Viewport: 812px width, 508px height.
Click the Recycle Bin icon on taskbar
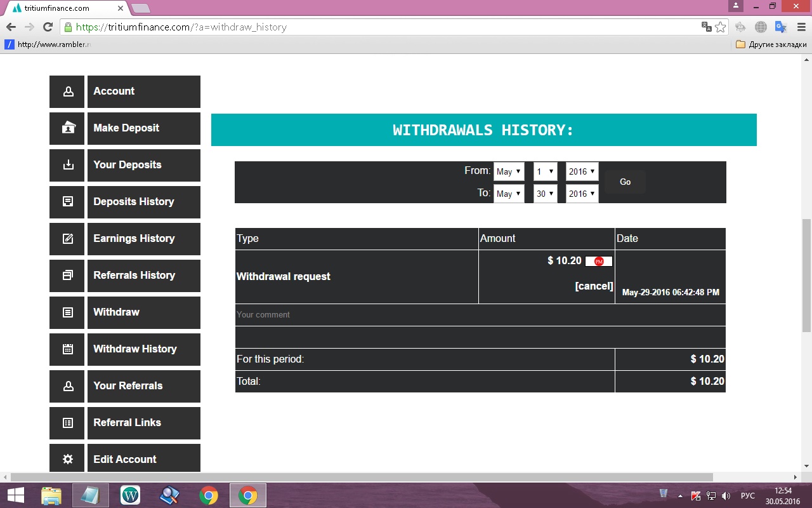pyautogui.click(x=664, y=494)
